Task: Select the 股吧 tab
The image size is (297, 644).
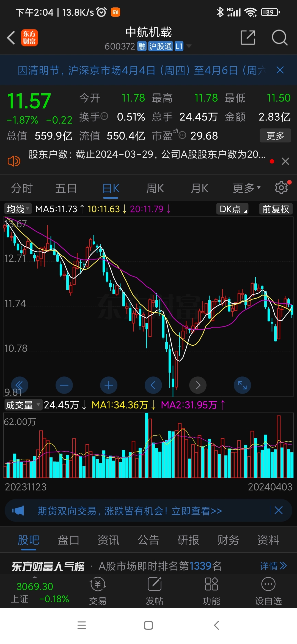Action: click(x=29, y=540)
